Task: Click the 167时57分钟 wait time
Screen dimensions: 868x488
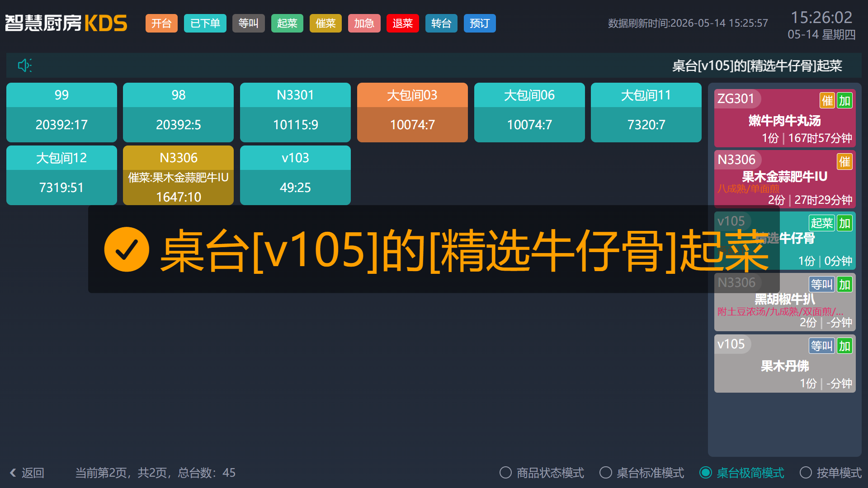Action: pyautogui.click(x=820, y=138)
